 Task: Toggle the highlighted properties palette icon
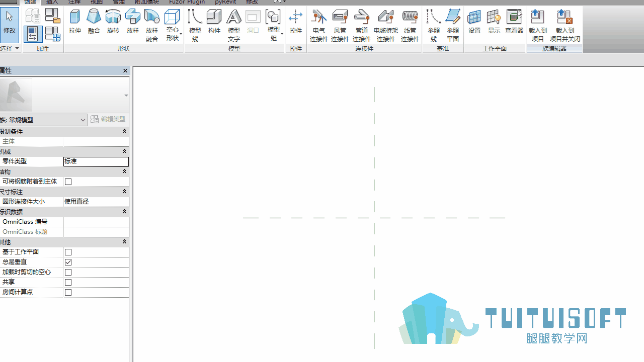(x=32, y=34)
